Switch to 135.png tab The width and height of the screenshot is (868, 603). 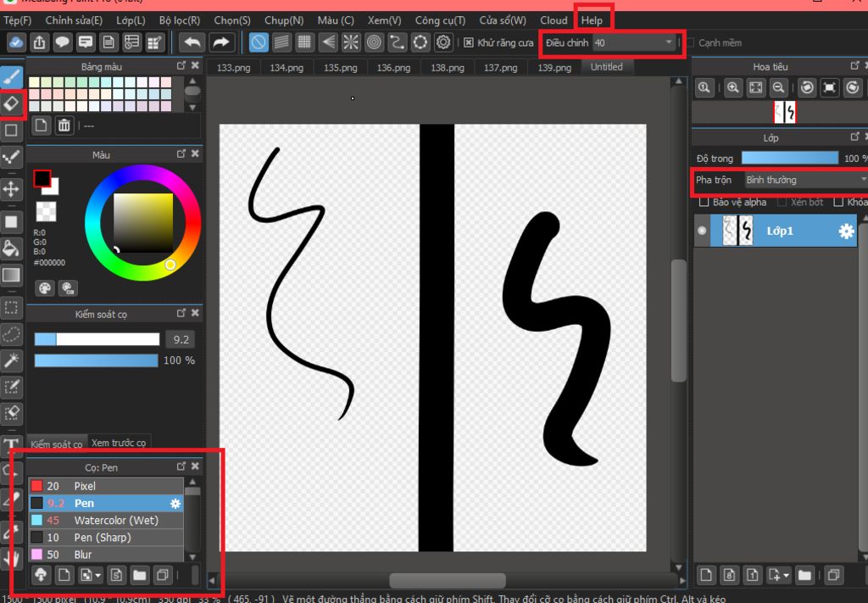(x=341, y=68)
